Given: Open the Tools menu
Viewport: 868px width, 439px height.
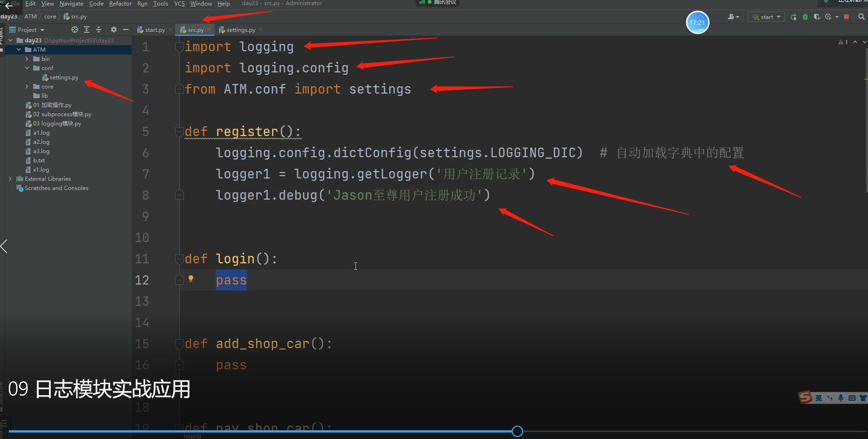Looking at the screenshot, I should (161, 4).
